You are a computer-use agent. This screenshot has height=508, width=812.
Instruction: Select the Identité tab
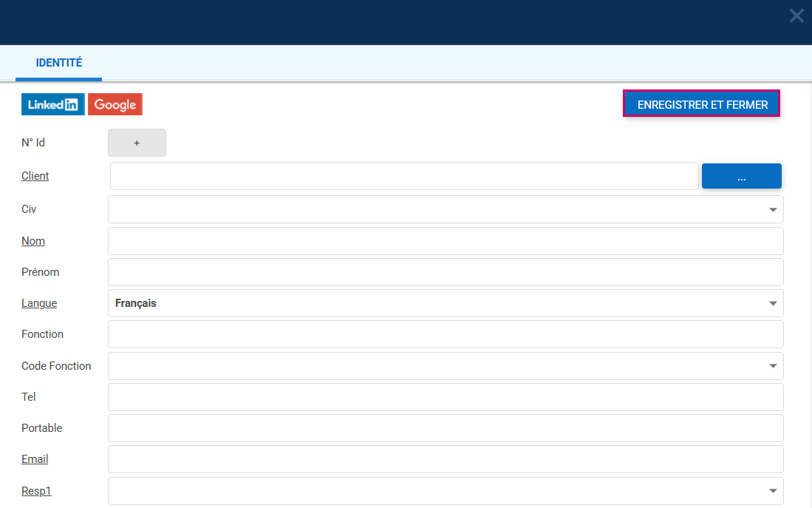(58, 64)
